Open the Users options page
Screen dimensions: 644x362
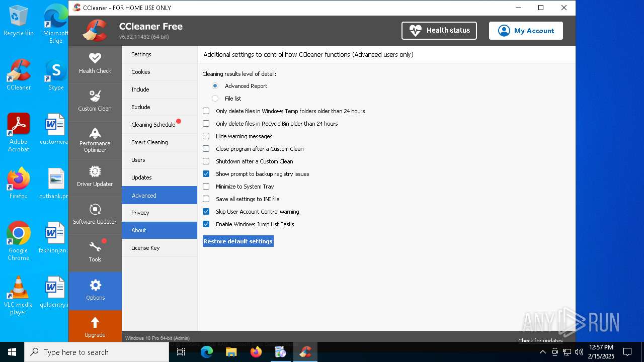click(159, 160)
